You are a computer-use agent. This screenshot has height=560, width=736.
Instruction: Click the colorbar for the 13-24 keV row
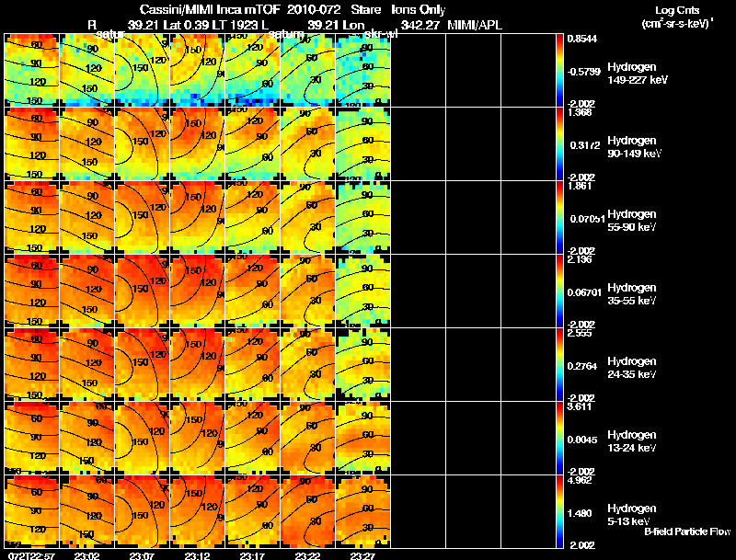[559, 439]
